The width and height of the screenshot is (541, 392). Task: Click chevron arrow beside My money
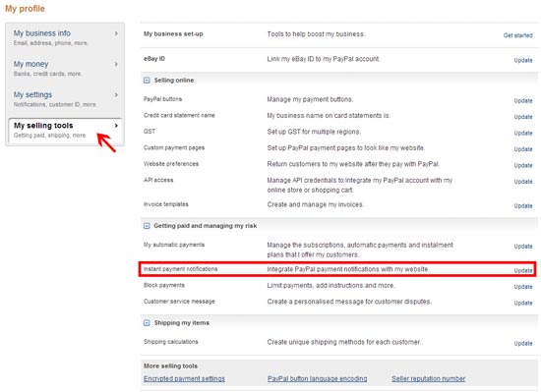coord(116,64)
